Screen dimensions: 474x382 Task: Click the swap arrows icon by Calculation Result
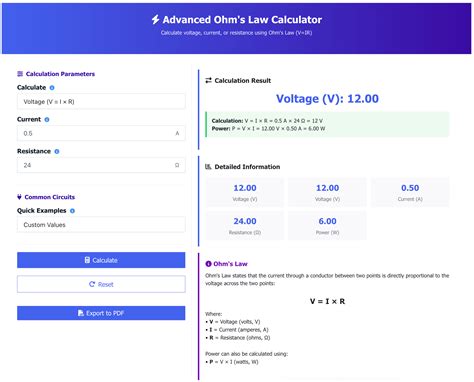pyautogui.click(x=208, y=80)
